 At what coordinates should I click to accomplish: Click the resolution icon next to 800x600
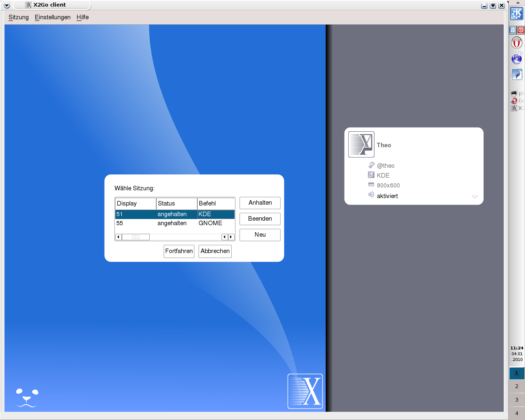pyautogui.click(x=371, y=185)
